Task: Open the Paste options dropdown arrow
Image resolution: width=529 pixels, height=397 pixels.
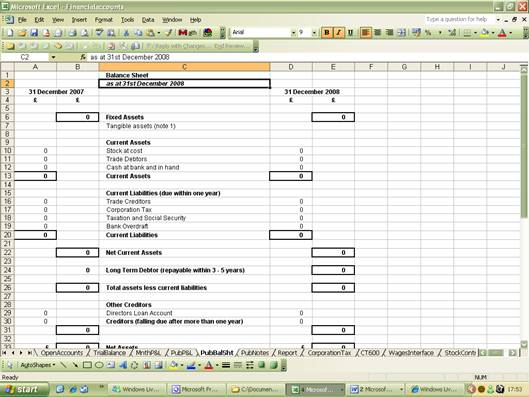Action: [x=159, y=33]
